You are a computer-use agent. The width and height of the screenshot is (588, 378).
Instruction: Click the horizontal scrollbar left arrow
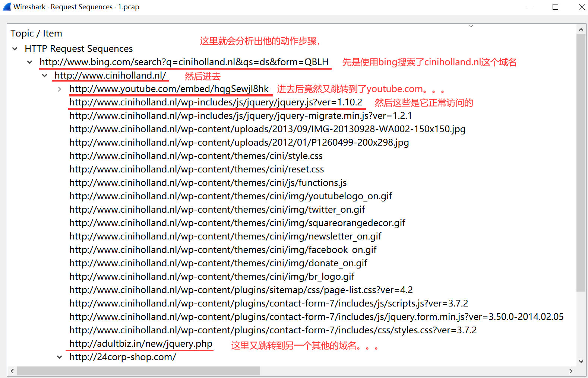(12, 371)
